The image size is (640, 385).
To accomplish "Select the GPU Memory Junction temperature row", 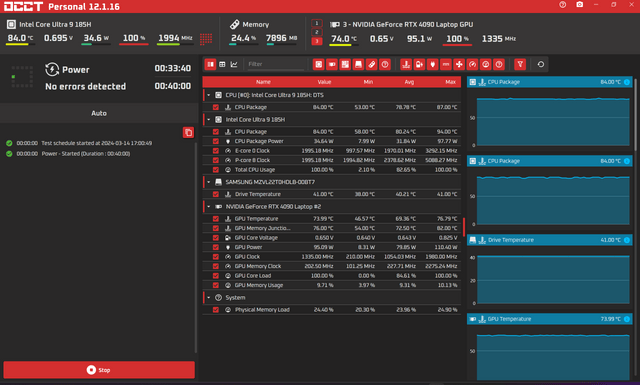I will pyautogui.click(x=332, y=228).
